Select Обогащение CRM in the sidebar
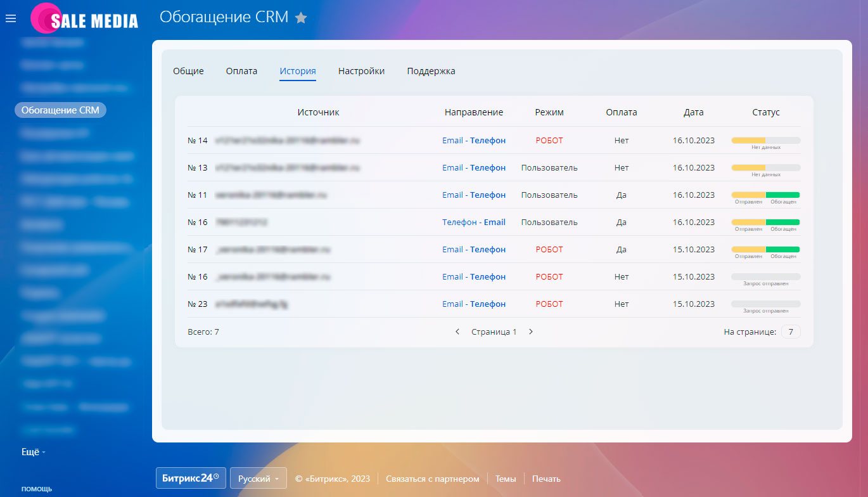 coord(60,109)
